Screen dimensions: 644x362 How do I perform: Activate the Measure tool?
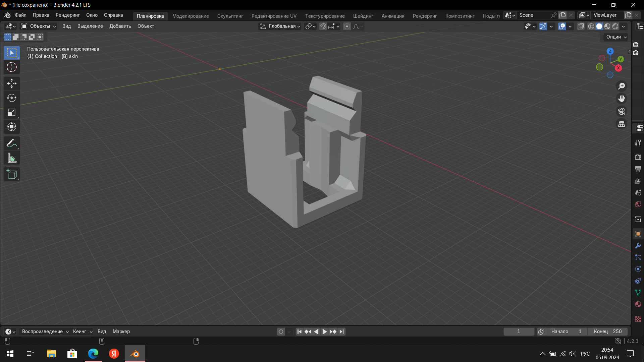pos(12,158)
